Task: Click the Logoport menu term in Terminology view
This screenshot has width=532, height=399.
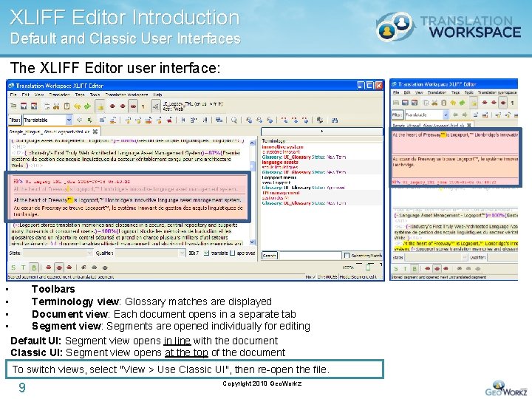Action: point(279,177)
